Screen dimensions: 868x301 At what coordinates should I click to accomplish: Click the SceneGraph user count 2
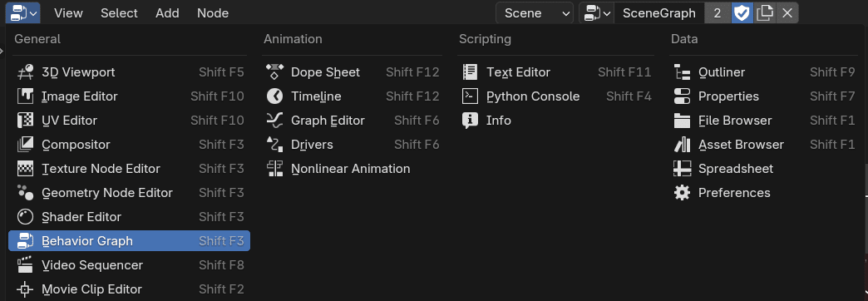tap(718, 13)
